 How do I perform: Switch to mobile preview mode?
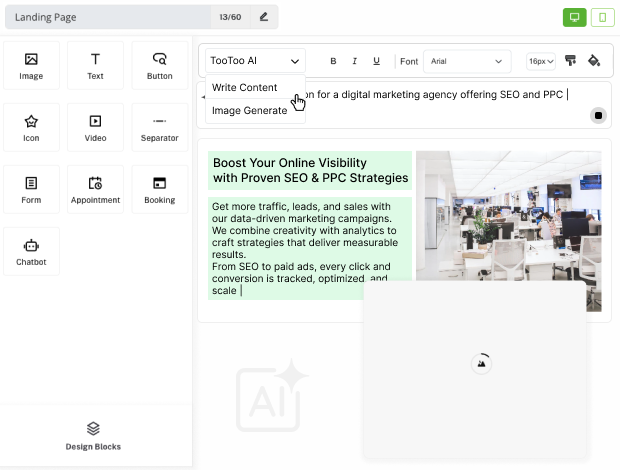click(602, 17)
